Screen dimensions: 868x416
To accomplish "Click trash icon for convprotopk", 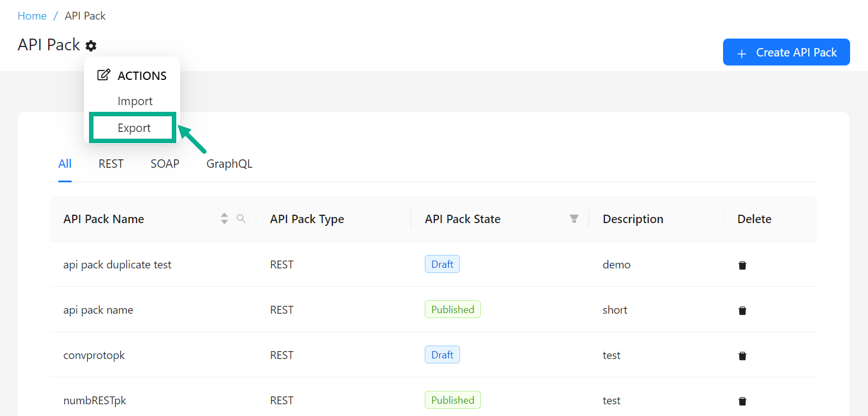I will [742, 356].
